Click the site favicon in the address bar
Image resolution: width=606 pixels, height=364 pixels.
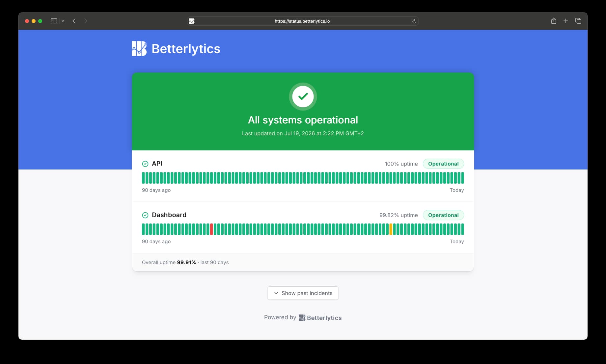coord(192,21)
